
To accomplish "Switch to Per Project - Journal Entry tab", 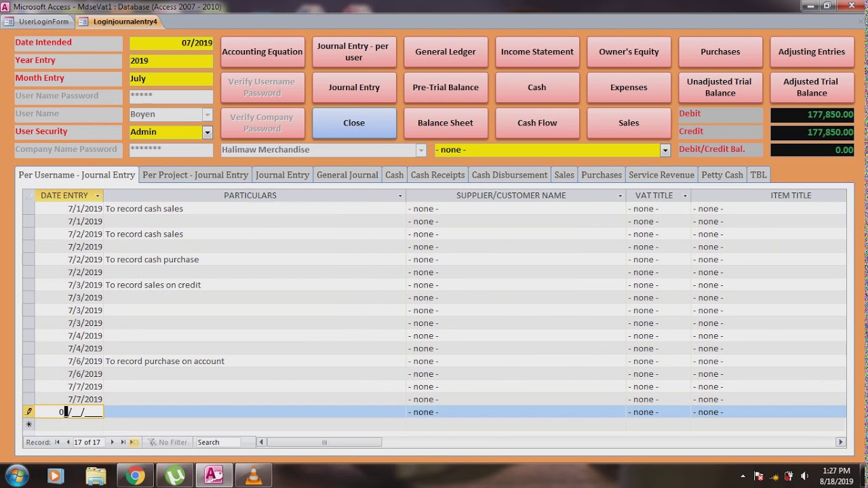I will [x=195, y=175].
